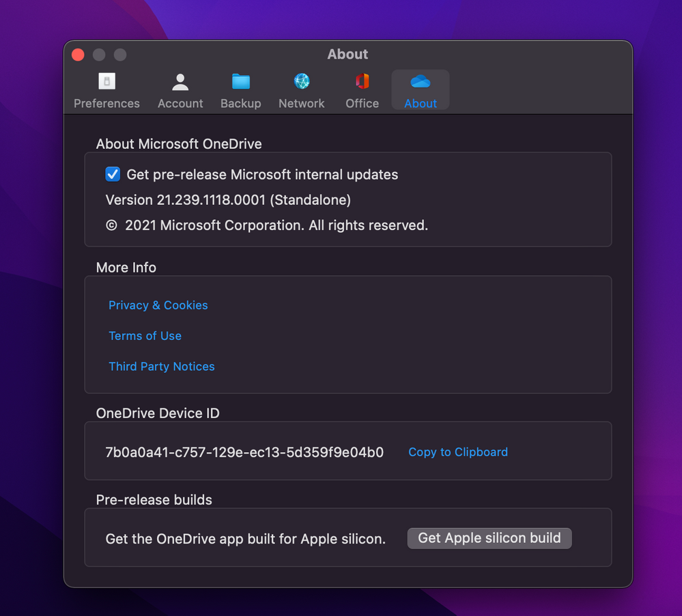Click the About window title bar
This screenshot has height=616, width=682.
pos(347,54)
